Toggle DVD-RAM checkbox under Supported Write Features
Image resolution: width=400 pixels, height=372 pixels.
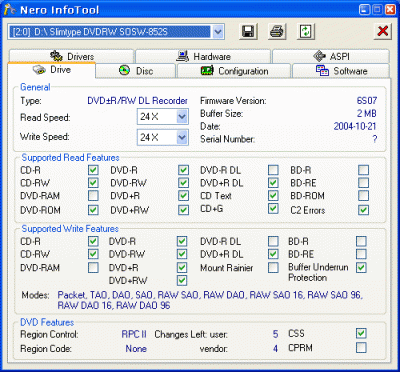[x=93, y=267]
